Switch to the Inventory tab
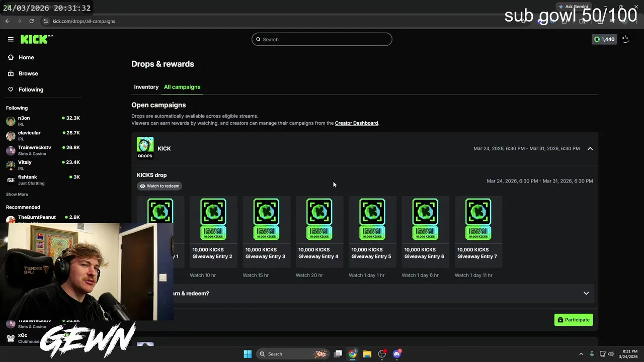644x362 pixels. coord(146,87)
